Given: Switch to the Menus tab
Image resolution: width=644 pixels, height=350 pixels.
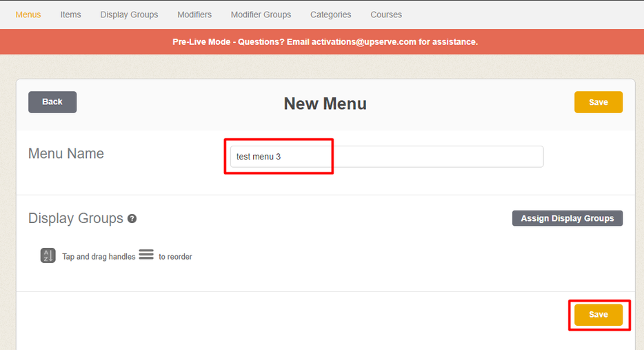Looking at the screenshot, I should [x=28, y=14].
